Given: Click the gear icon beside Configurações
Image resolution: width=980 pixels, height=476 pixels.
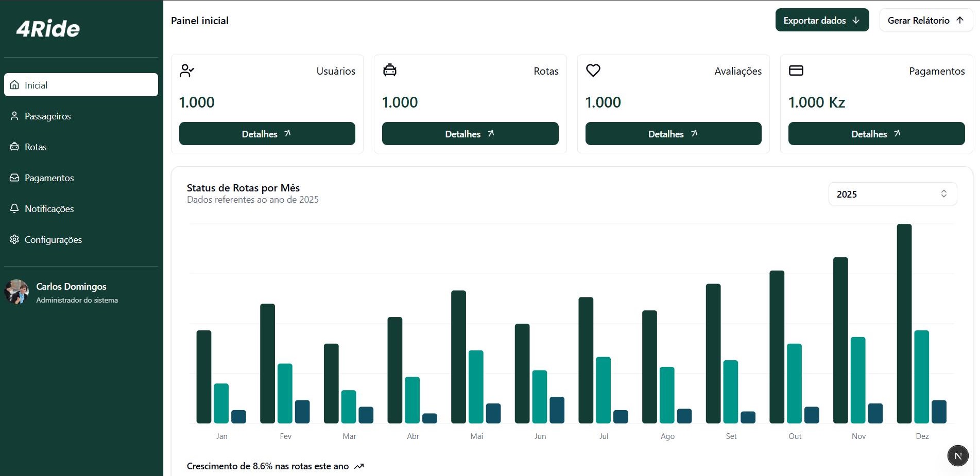Looking at the screenshot, I should (14, 239).
